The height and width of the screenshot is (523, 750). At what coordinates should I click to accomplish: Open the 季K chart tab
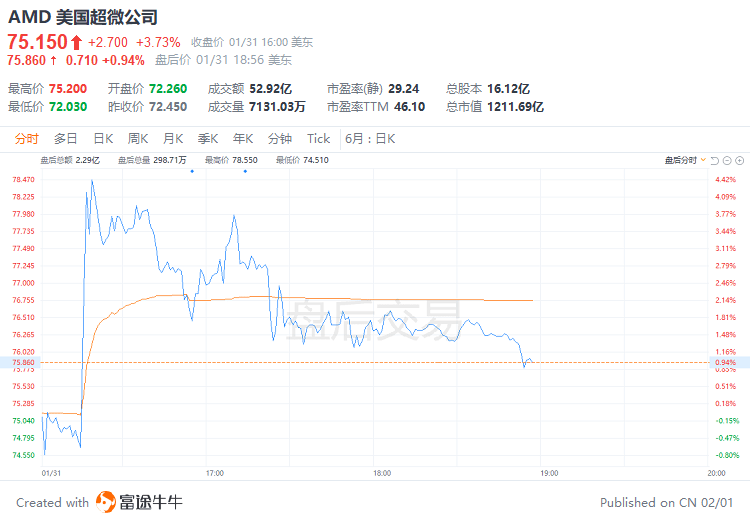(x=208, y=139)
